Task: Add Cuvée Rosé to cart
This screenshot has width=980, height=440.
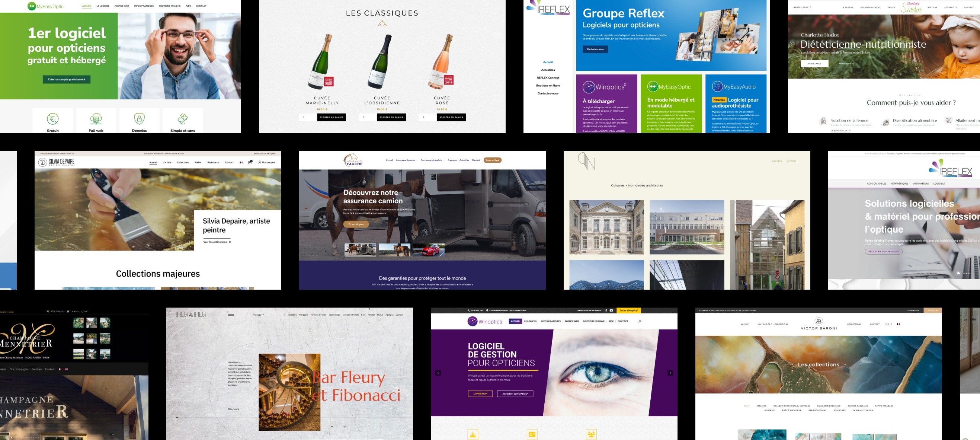Action: (451, 117)
